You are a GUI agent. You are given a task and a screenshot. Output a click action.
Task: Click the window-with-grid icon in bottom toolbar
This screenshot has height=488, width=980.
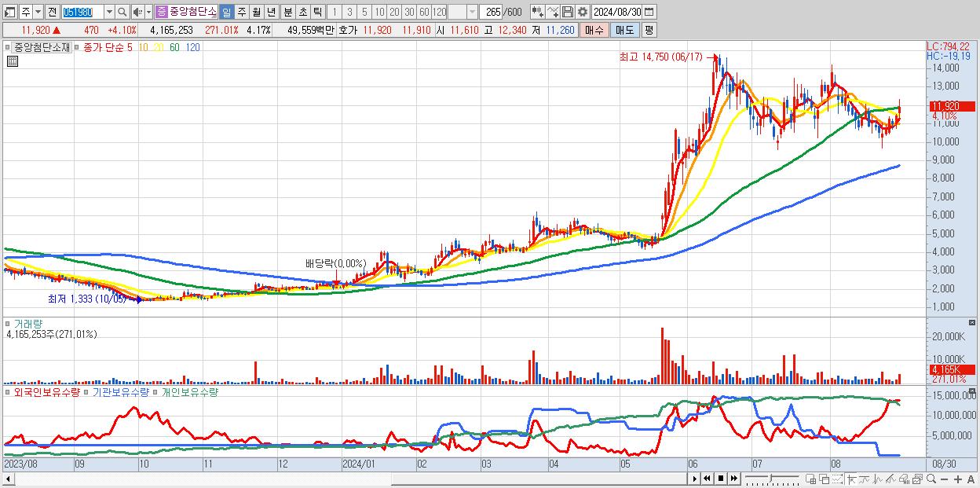(810, 479)
